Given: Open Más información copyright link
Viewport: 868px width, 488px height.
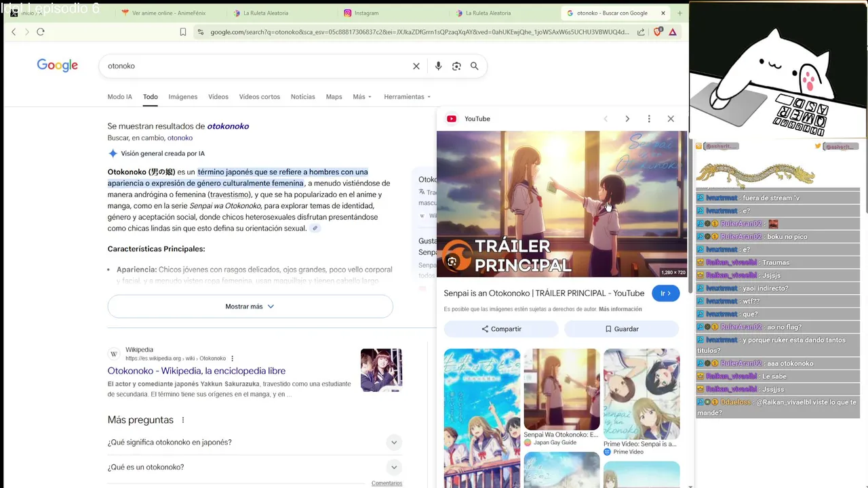Looking at the screenshot, I should pos(620,309).
